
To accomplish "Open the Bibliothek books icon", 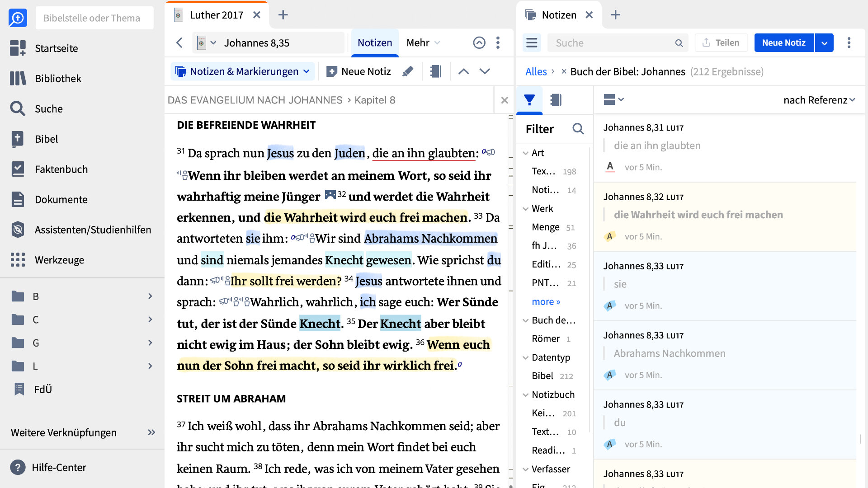I will pyautogui.click(x=18, y=79).
